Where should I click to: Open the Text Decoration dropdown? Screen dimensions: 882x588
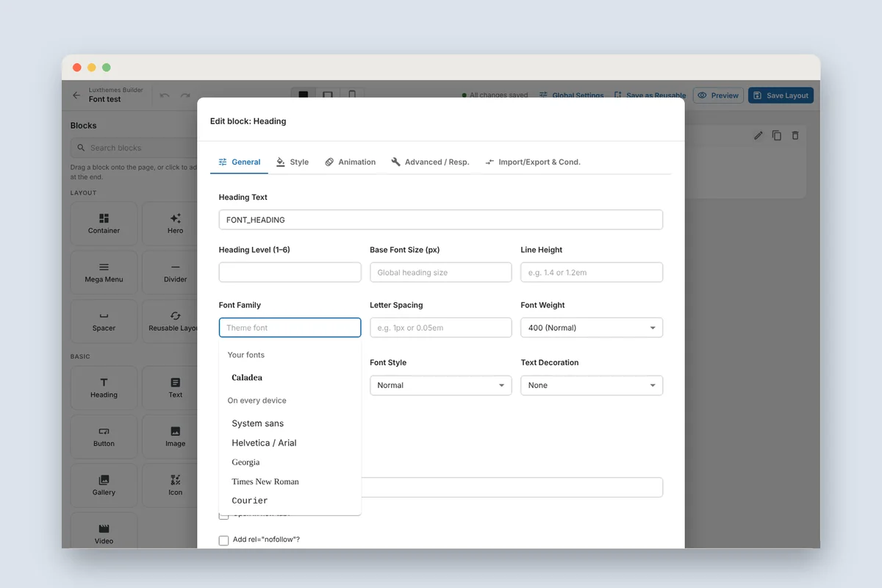coord(592,385)
